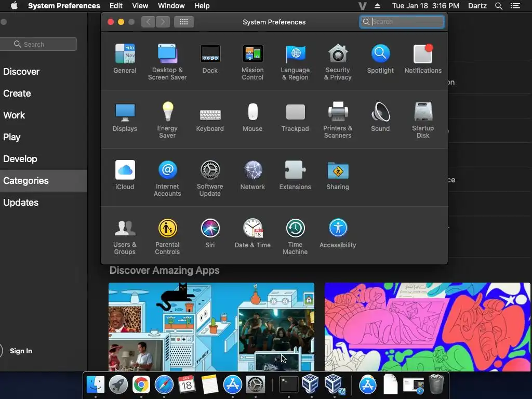Open Google Chrome from the Dock
The width and height of the screenshot is (532, 399).
click(x=141, y=385)
